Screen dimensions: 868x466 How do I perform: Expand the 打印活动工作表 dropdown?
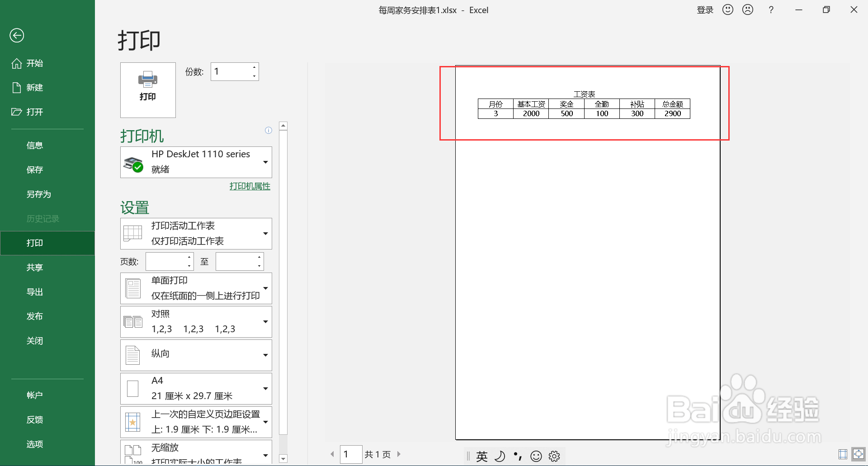tap(196, 234)
